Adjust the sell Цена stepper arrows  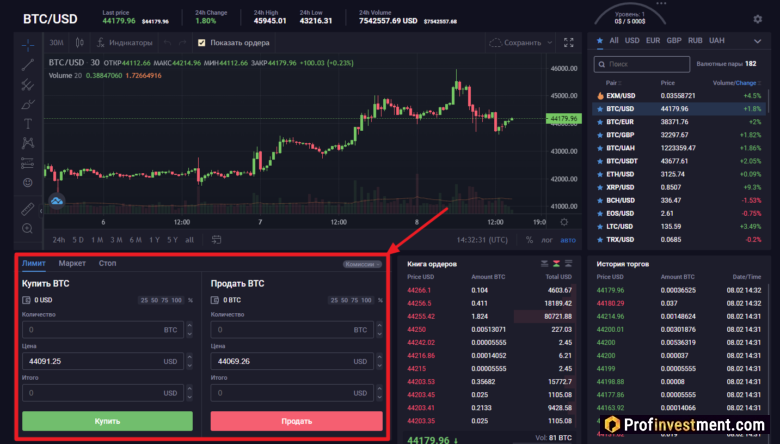point(380,361)
